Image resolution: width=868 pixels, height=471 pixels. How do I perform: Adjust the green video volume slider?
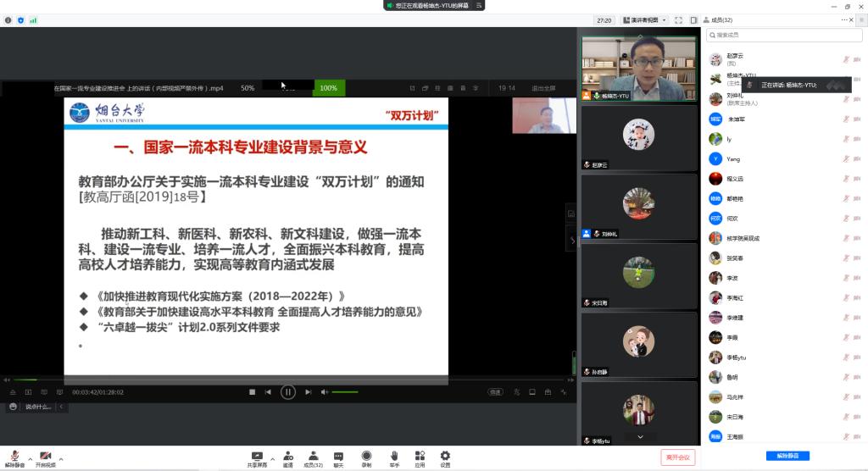(x=344, y=392)
